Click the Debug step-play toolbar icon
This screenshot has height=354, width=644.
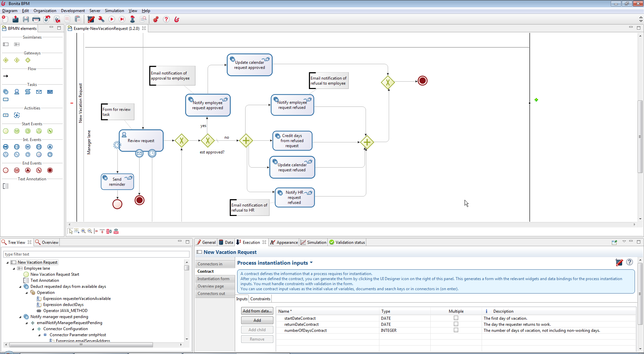pyautogui.click(x=122, y=19)
